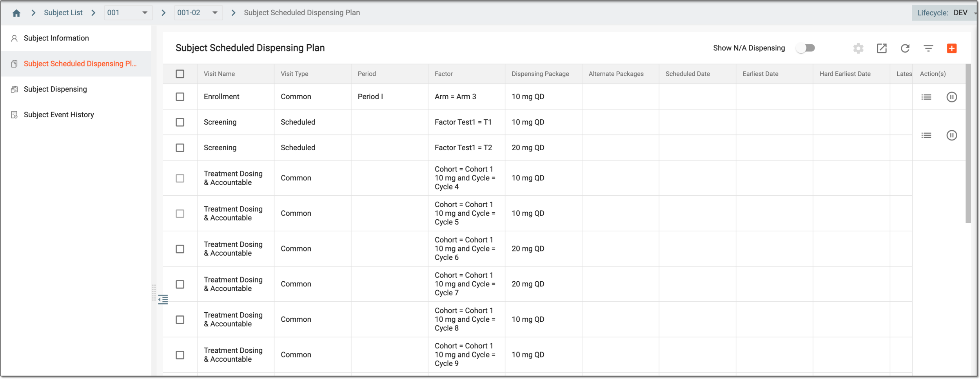Click the sidebar resize drag handle
Viewport: 980px width, 379px height.
click(154, 293)
